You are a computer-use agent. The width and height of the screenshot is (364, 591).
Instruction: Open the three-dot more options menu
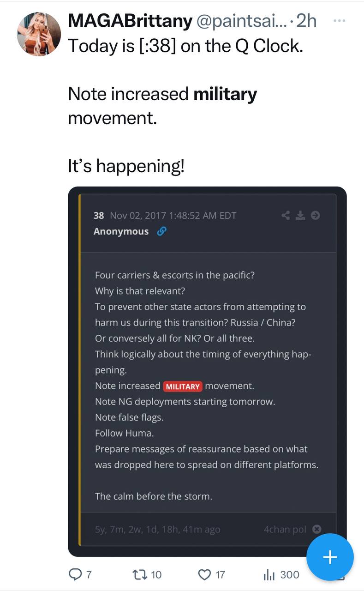pyautogui.click(x=339, y=21)
